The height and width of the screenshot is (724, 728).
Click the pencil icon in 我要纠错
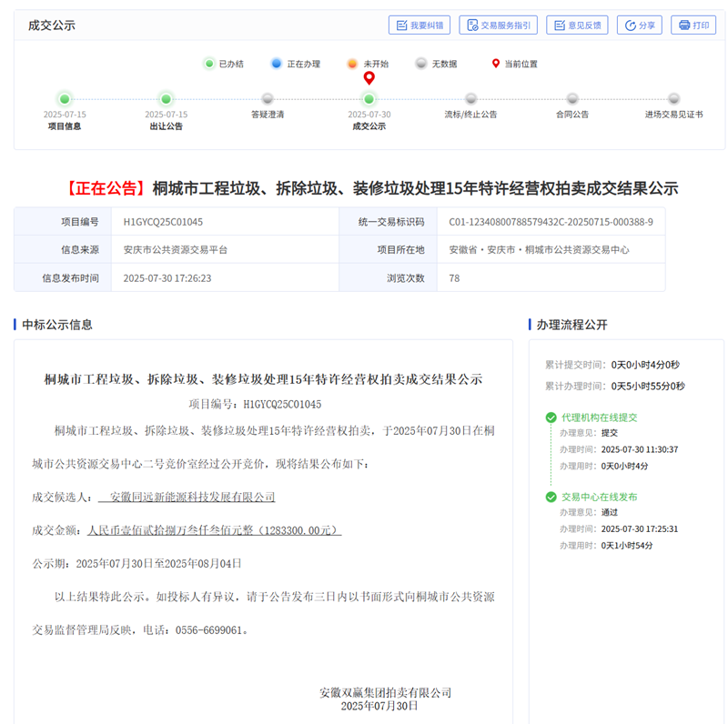401,25
